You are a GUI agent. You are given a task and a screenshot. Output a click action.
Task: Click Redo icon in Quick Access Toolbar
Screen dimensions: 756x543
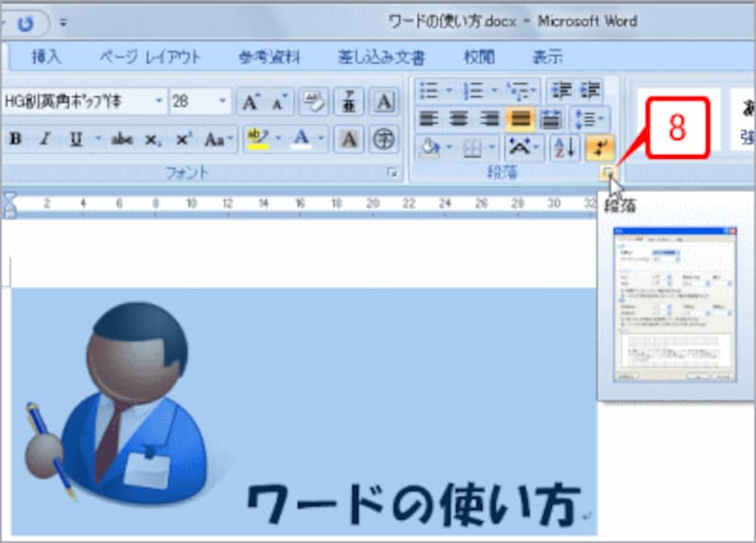click(x=26, y=23)
